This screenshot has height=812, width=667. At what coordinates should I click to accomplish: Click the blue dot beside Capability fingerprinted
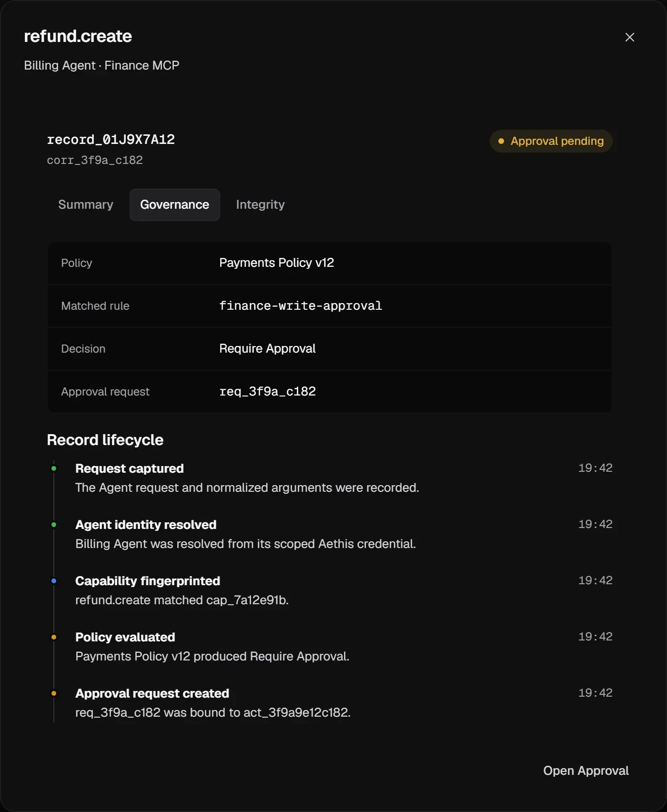(x=54, y=581)
